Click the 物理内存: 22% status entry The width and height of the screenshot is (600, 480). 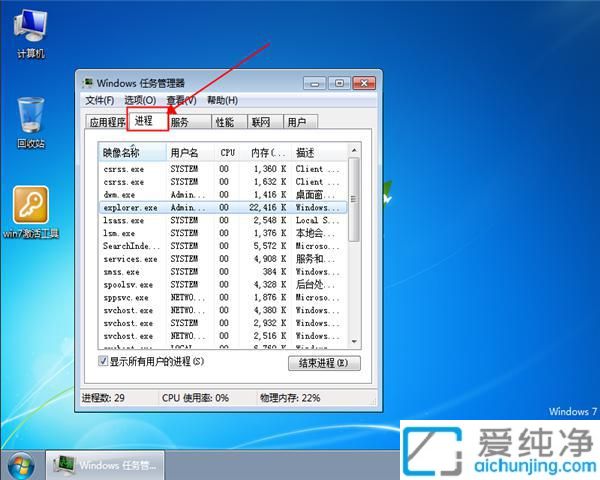[290, 398]
